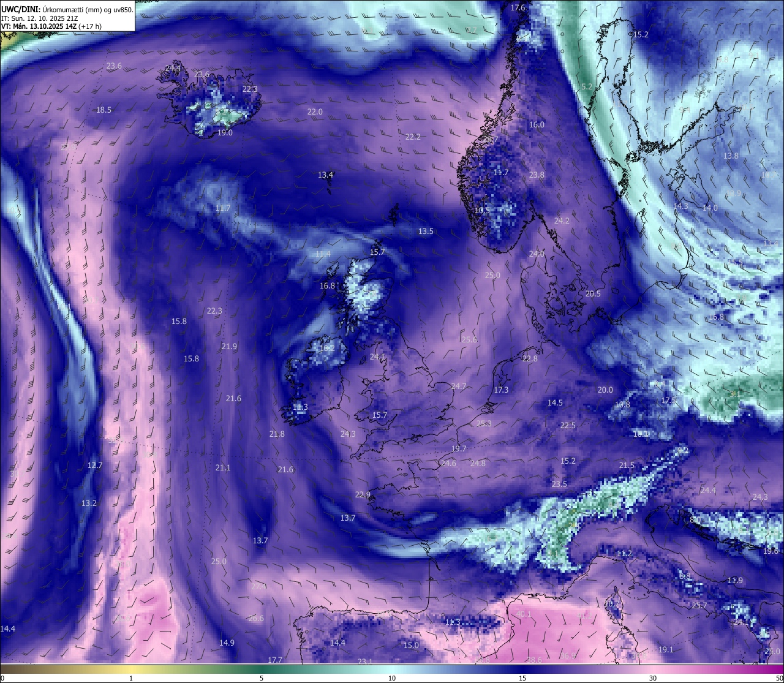The width and height of the screenshot is (784, 683).
Task: Click the "UWC/DINI" title text
Action: (20, 9)
